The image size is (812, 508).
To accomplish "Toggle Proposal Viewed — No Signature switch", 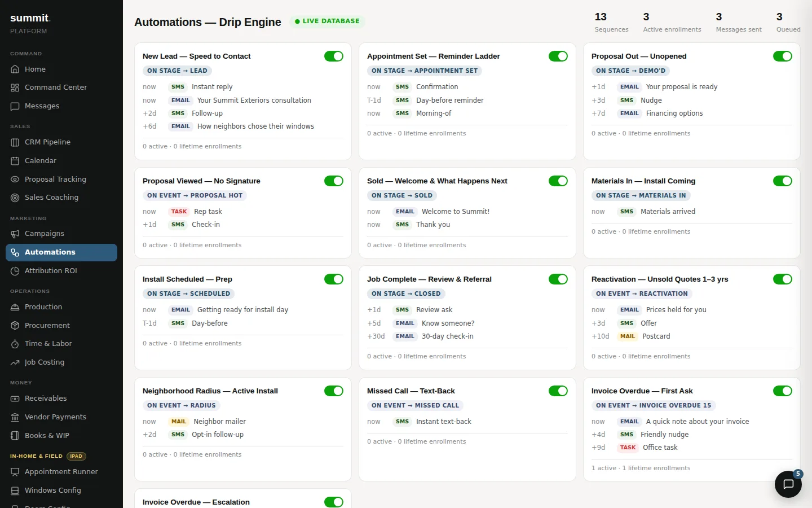I will (x=334, y=181).
